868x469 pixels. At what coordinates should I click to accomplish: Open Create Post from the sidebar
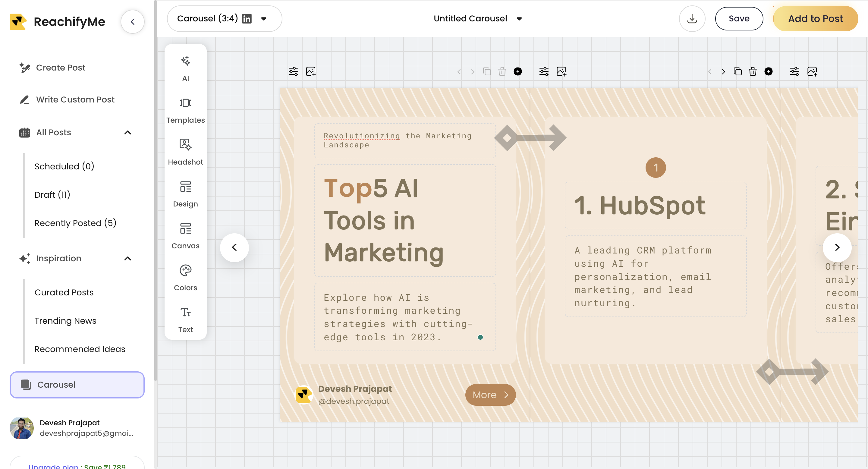pyautogui.click(x=61, y=68)
